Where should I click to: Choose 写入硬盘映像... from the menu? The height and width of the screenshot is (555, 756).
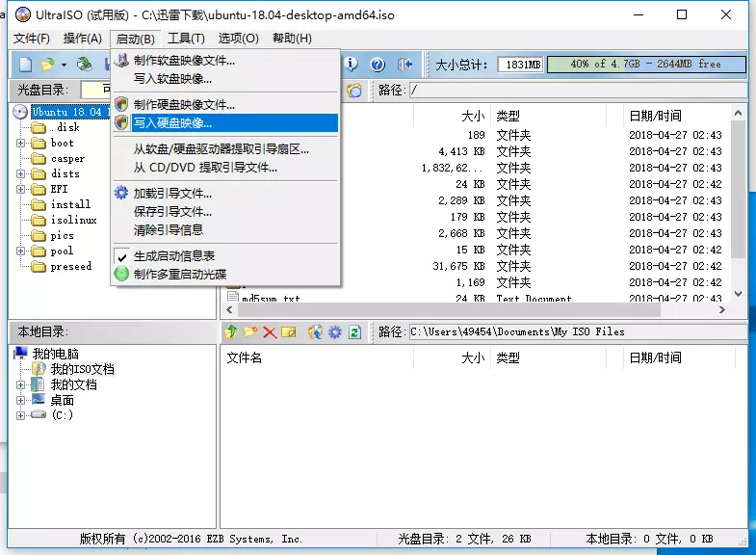pyautogui.click(x=225, y=123)
